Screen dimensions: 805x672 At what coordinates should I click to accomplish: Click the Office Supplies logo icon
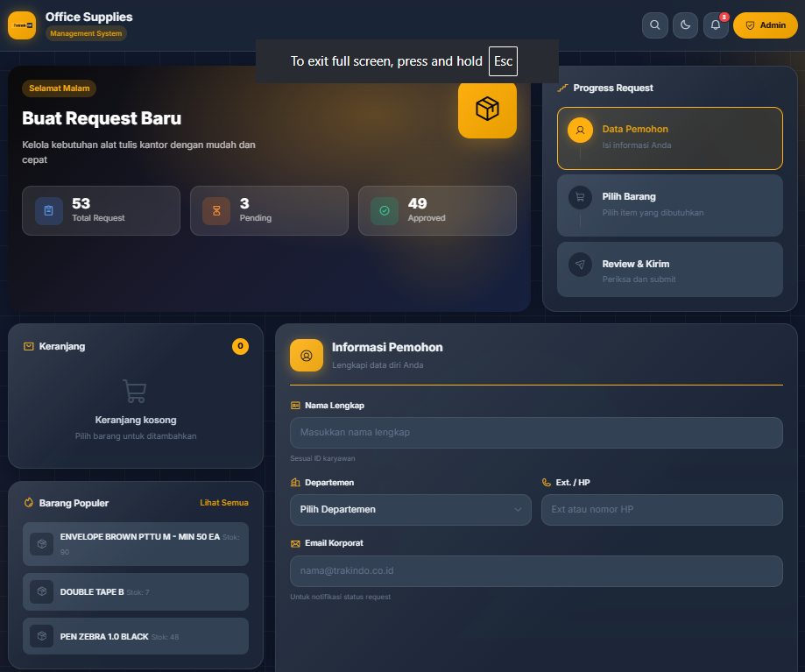pos(22,25)
